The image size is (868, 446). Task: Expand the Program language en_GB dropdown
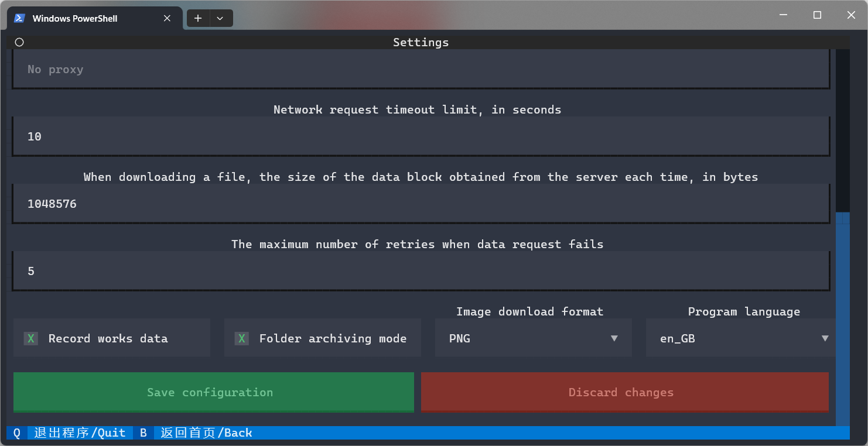pos(741,338)
